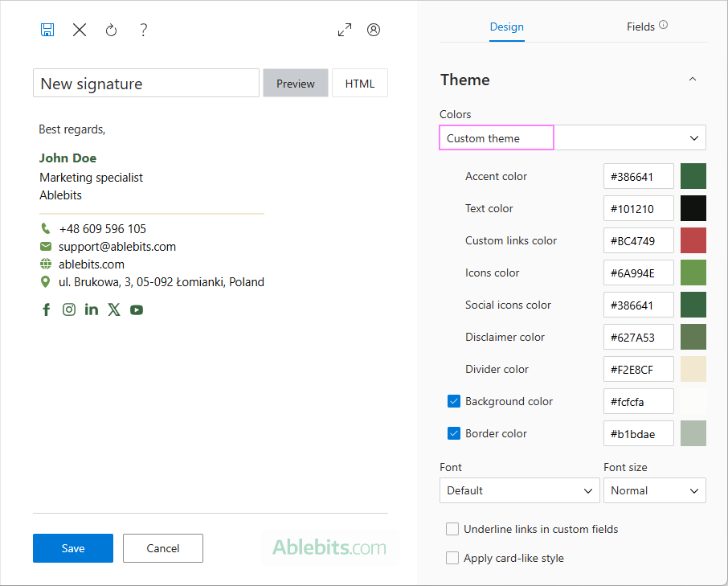Click the YouTube social icon in the signature
This screenshot has width=728, height=586.
[x=137, y=309]
